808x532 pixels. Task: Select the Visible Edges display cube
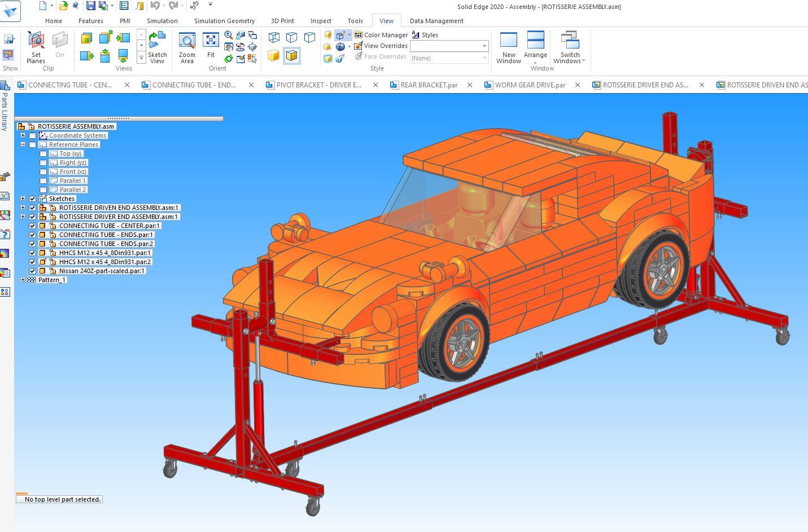pyautogui.click(x=309, y=38)
